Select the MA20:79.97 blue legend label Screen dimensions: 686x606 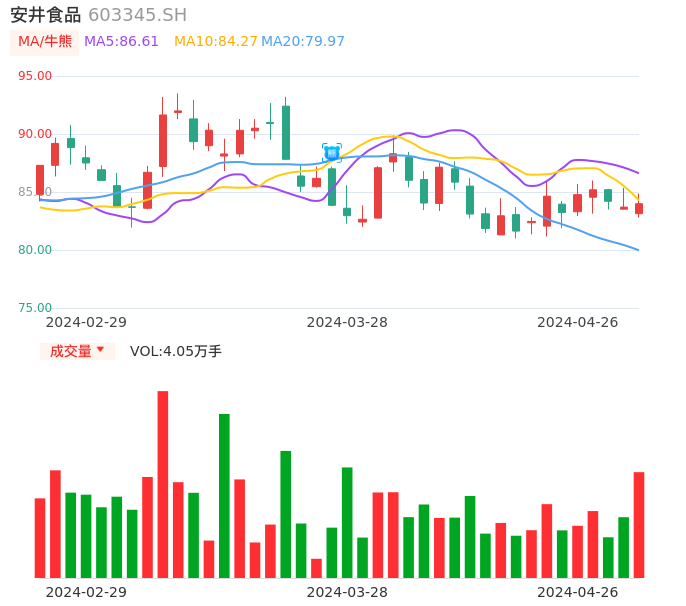tap(303, 42)
